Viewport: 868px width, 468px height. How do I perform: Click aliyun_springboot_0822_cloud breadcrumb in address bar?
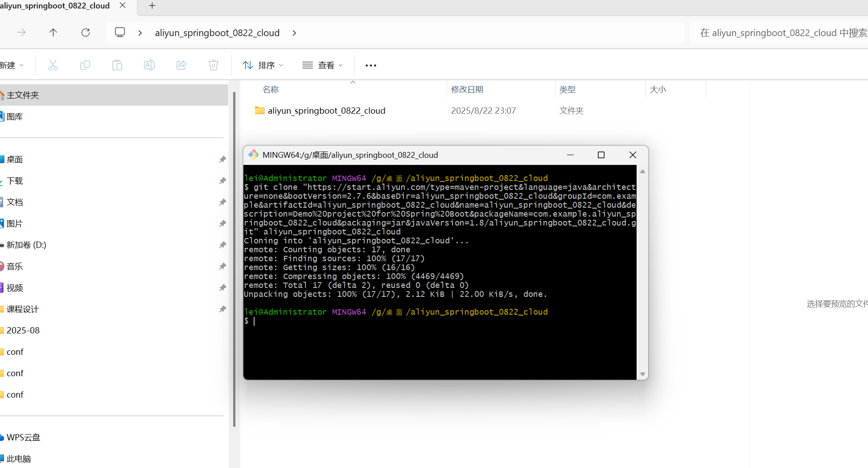click(x=217, y=33)
